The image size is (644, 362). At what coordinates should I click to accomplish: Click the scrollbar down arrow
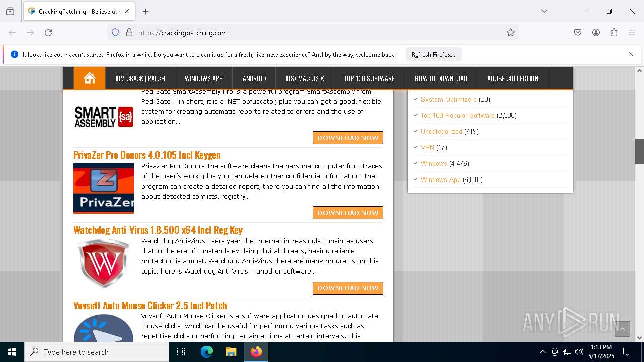639,338
